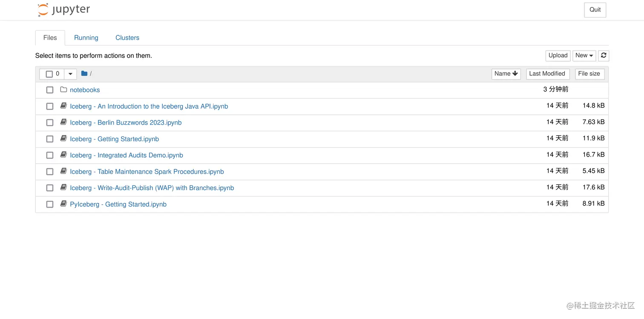
Task: Check box beside Write-Audit-Publish notebook
Action: pos(50,188)
